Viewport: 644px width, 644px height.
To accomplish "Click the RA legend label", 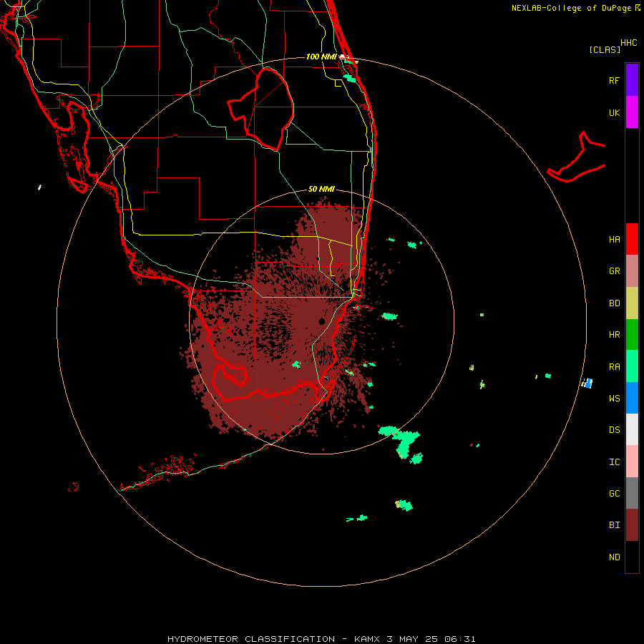I will click(614, 367).
